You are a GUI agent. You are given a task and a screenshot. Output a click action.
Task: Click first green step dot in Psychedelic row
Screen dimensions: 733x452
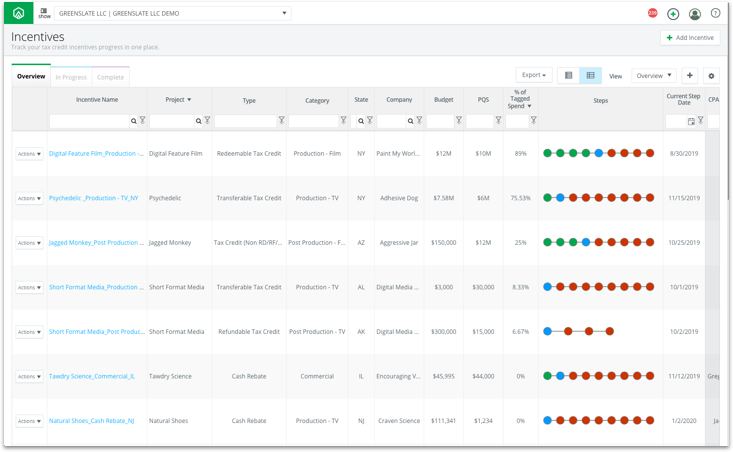click(x=547, y=197)
